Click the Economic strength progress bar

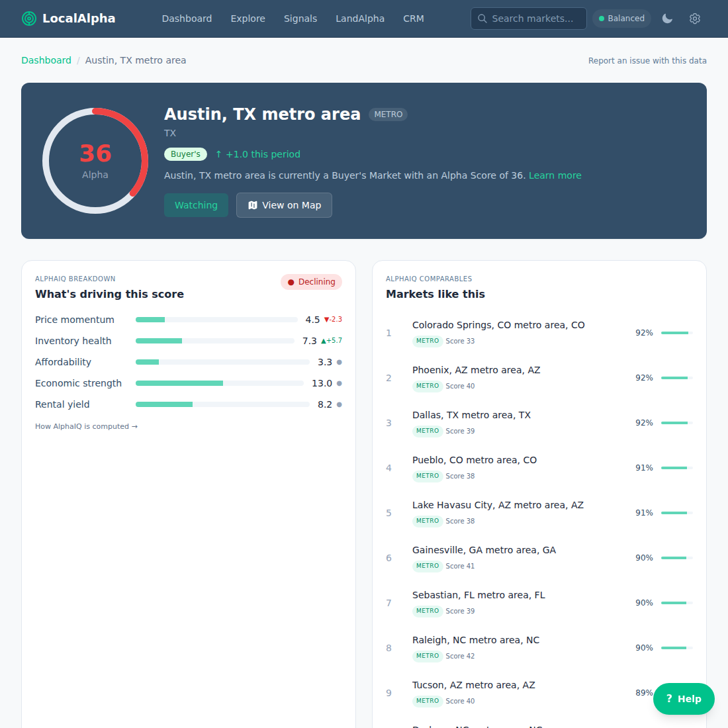click(220, 383)
